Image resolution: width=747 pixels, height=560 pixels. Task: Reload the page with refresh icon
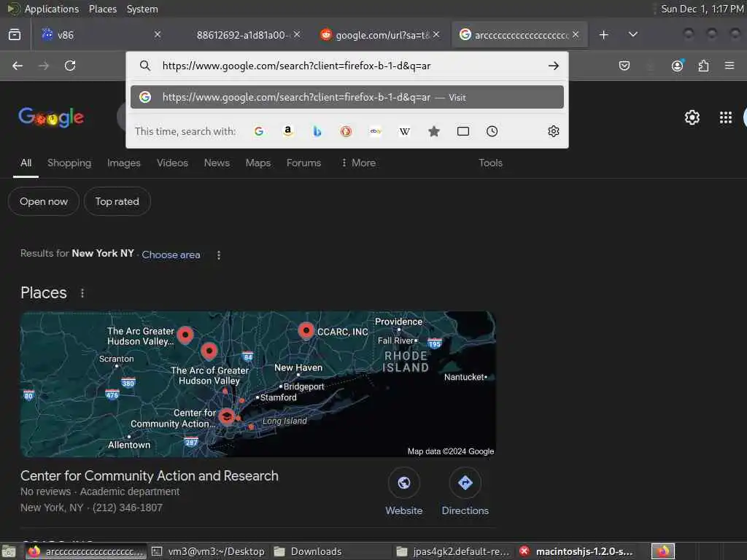(70, 66)
